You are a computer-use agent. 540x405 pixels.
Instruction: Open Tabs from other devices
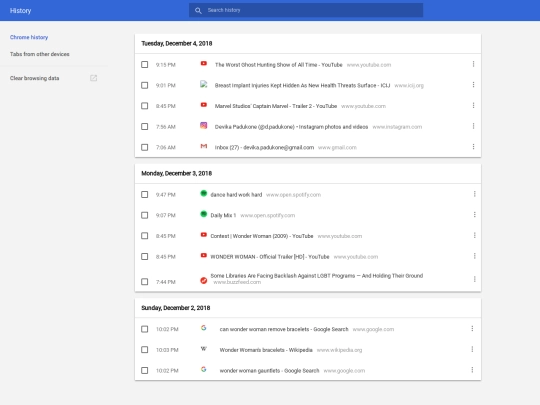click(40, 54)
